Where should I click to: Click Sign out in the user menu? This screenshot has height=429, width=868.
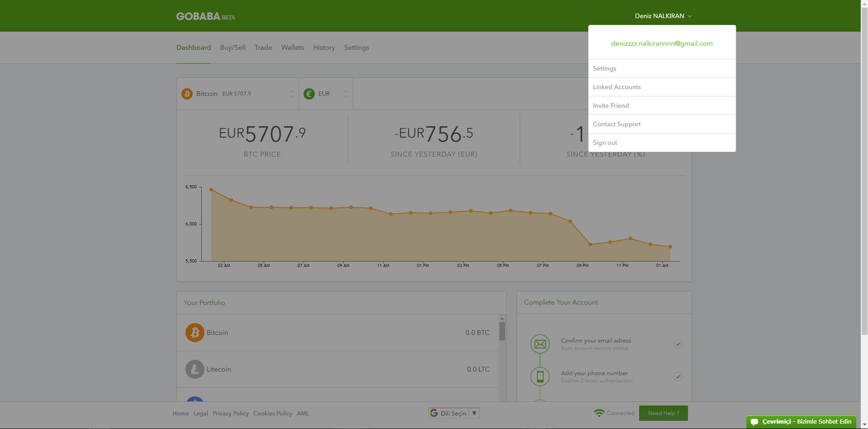click(662, 143)
